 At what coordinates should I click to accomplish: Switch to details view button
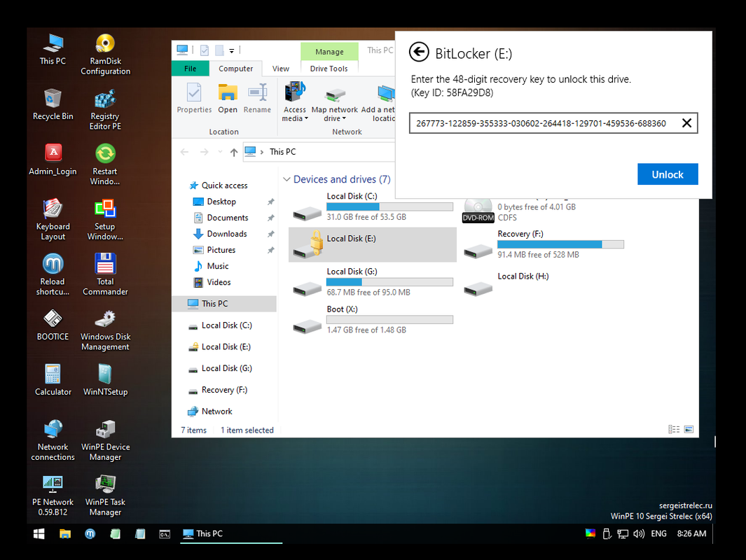pos(674,429)
